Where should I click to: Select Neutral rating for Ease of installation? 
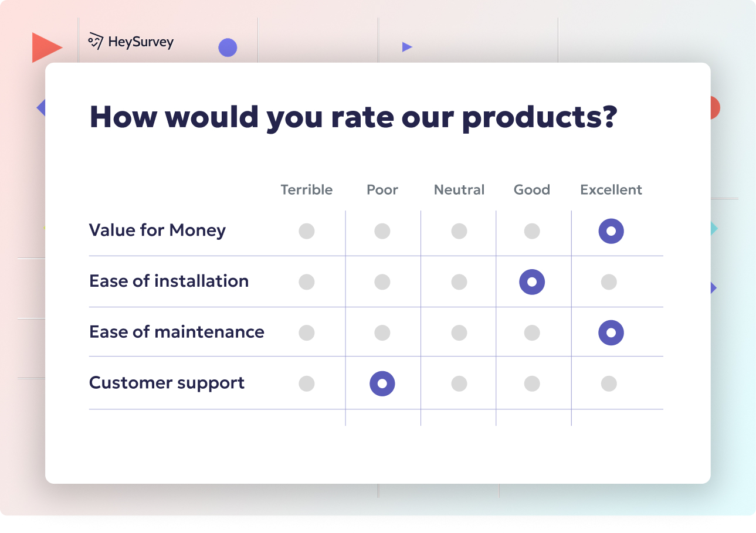pos(459,281)
